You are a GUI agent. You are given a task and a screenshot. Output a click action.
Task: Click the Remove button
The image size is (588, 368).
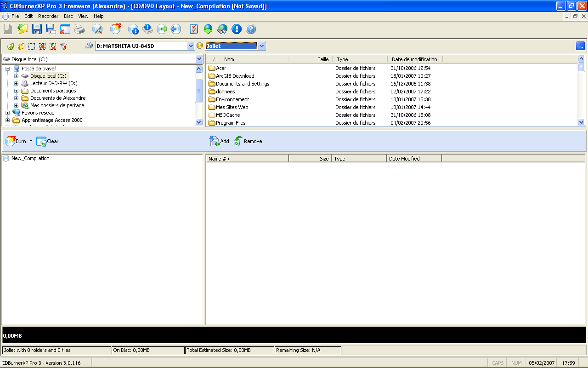[248, 141]
